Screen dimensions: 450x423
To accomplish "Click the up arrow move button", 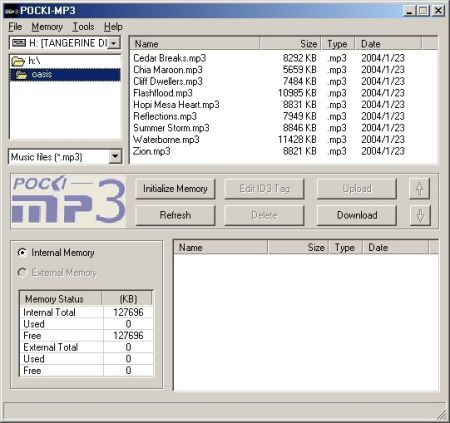I will pyautogui.click(x=420, y=189).
